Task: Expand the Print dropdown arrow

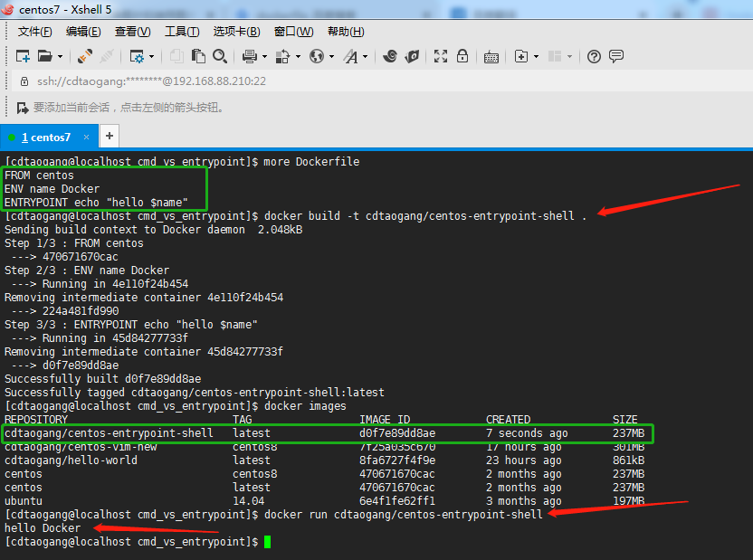Action: [264, 57]
